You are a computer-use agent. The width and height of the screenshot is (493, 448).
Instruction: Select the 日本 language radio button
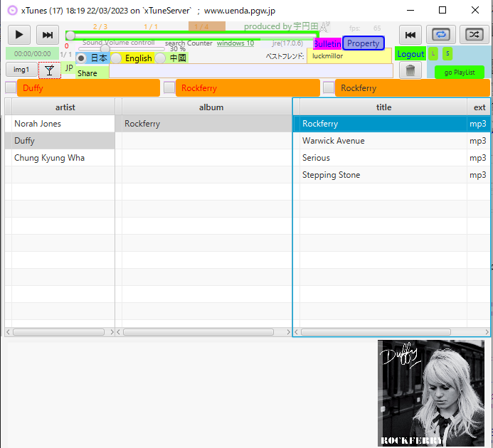82,58
